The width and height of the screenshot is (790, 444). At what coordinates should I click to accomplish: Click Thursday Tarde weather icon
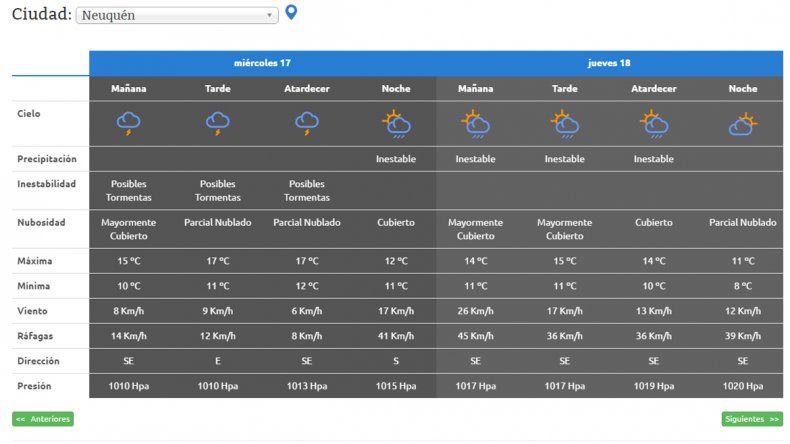point(564,123)
